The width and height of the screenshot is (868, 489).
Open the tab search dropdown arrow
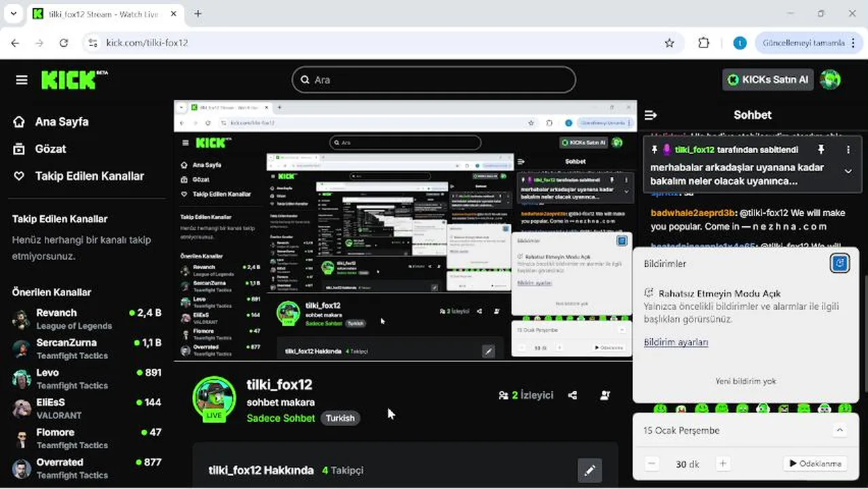coord(14,14)
